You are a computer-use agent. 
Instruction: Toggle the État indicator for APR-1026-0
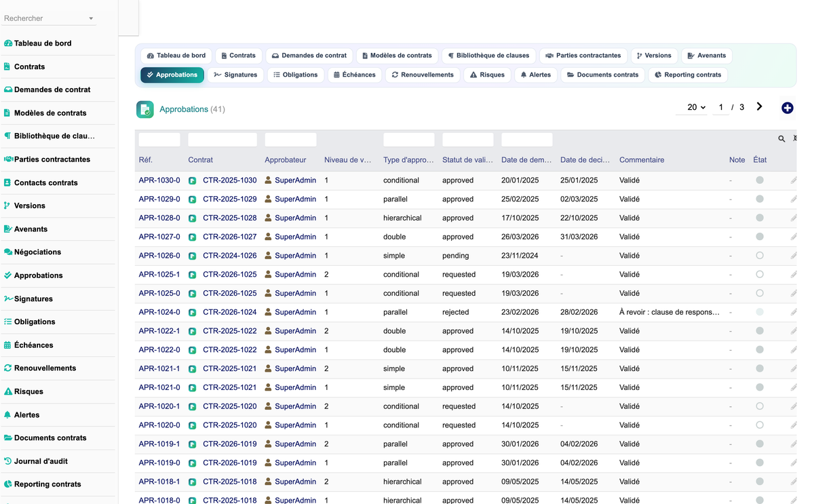(x=760, y=256)
